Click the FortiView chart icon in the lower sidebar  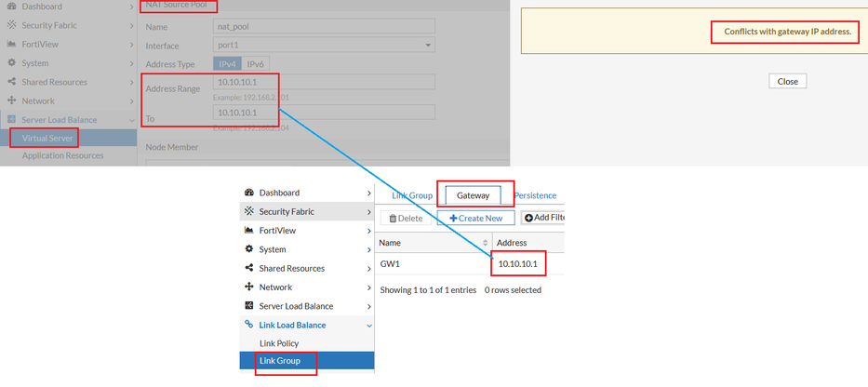(x=249, y=231)
